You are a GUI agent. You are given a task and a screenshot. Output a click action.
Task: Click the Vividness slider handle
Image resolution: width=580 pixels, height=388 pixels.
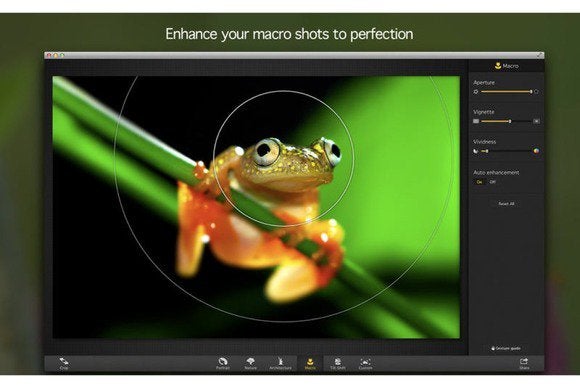click(487, 151)
